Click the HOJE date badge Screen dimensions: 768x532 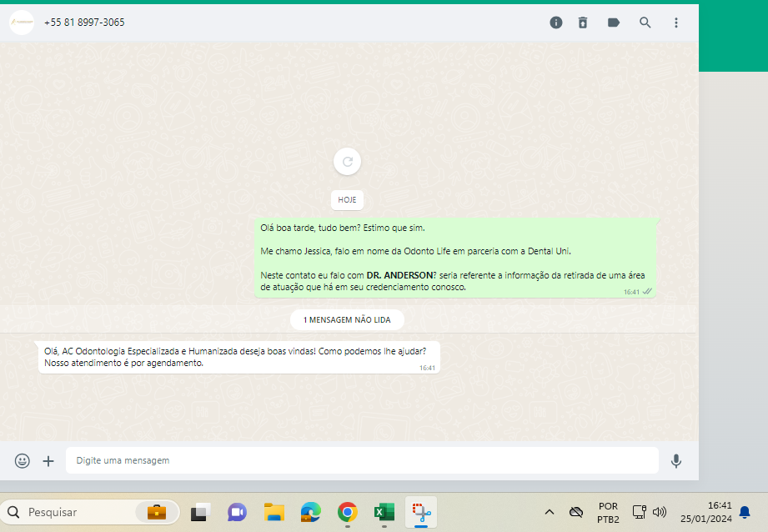(x=347, y=200)
